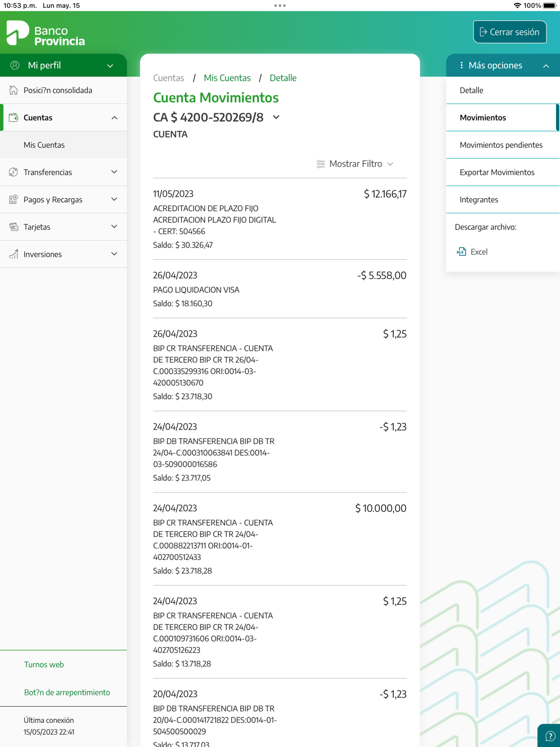
Task: Tap the three dots multitasking indicator
Action: (x=280, y=6)
